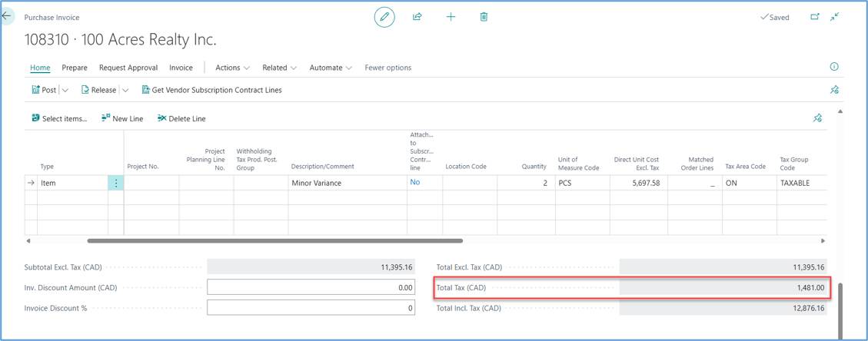Viewport: 868px width, 341px height.
Task: Click the pin icon on action bar
Action: tap(834, 90)
